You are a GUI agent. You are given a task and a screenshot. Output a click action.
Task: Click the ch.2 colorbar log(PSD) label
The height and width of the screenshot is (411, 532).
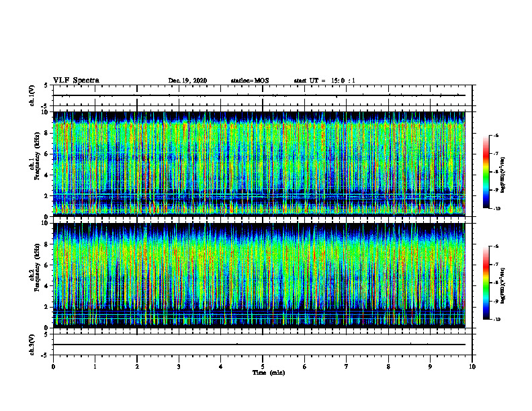click(503, 285)
